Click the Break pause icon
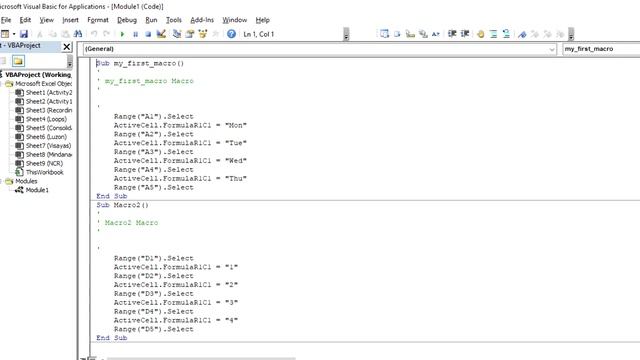Screen dimensions: 640x360 pos(136,34)
